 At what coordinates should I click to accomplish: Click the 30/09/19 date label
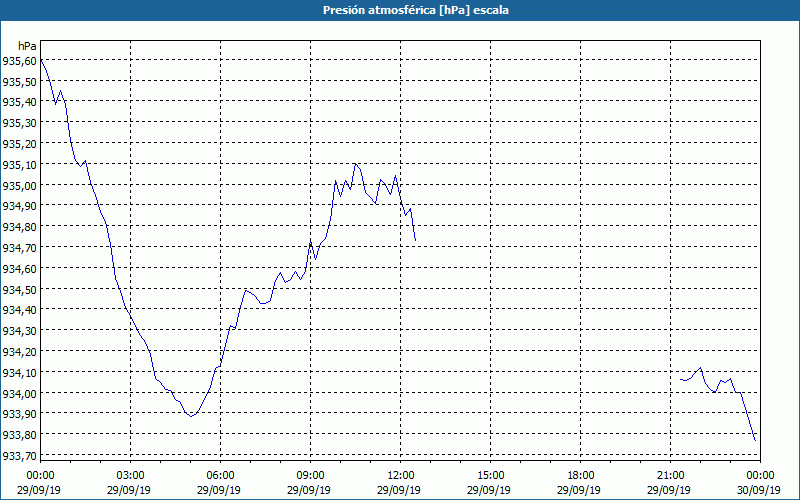coord(759,490)
